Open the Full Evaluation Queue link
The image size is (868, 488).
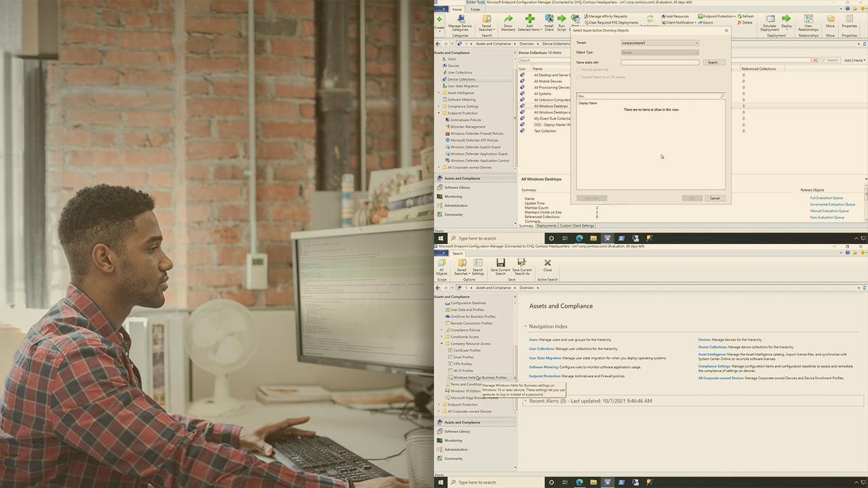click(x=826, y=198)
